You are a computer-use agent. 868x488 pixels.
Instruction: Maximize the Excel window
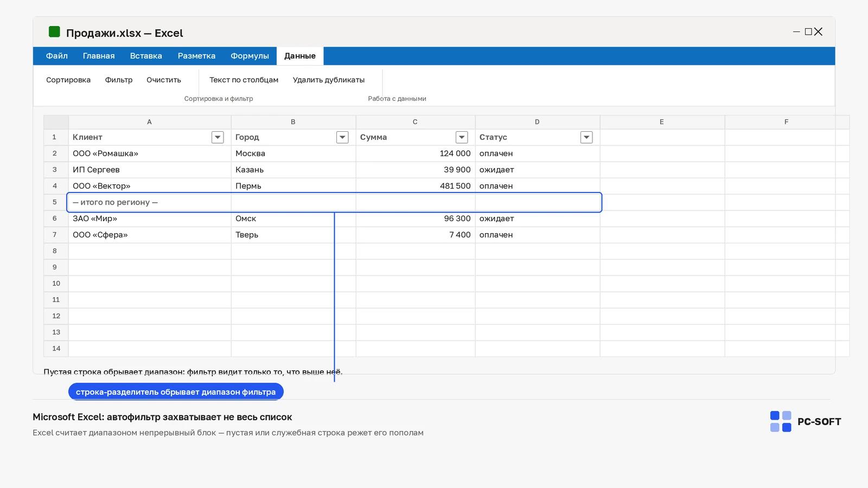coord(808,32)
